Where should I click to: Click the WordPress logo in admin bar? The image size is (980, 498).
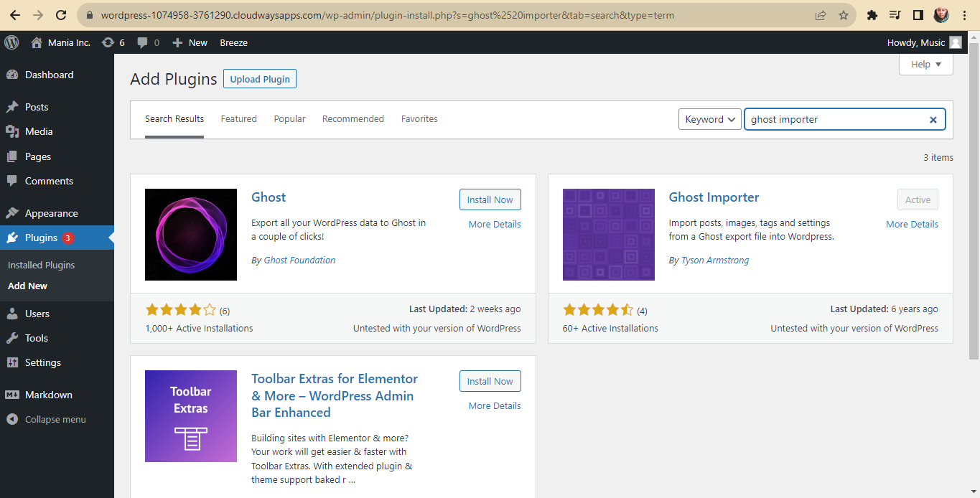click(x=11, y=42)
